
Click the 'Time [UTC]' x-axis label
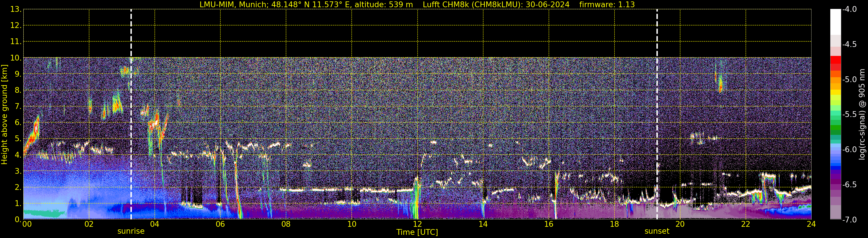tap(417, 232)
